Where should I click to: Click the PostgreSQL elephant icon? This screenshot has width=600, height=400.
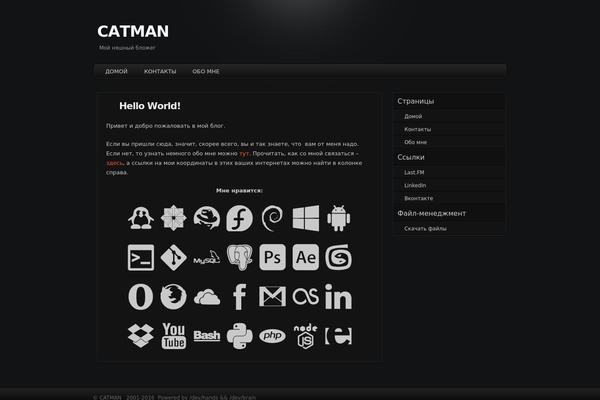[240, 258]
